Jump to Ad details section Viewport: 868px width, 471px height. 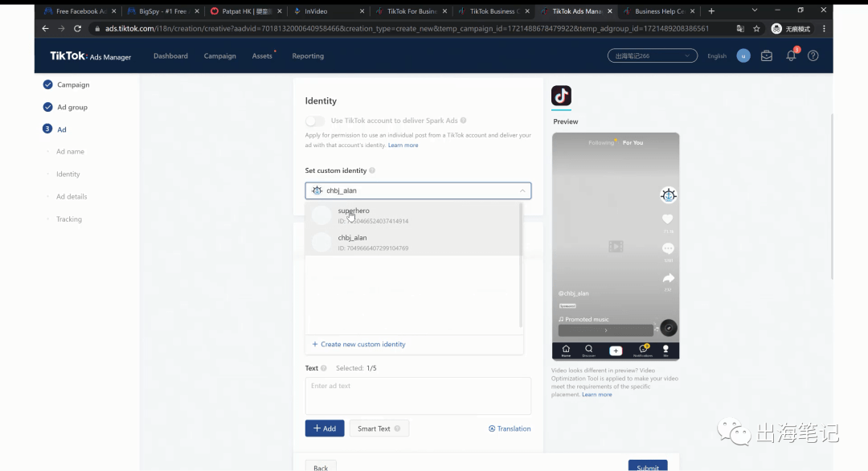point(72,196)
